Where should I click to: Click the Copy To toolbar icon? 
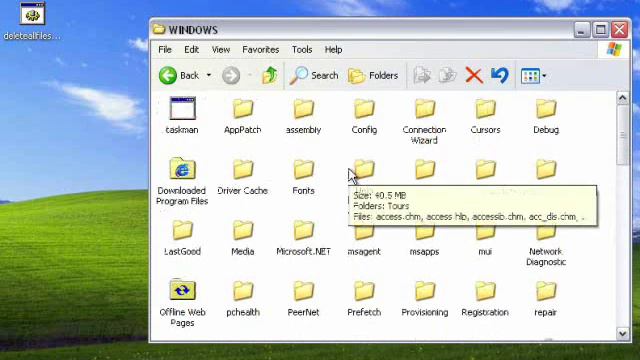click(447, 76)
